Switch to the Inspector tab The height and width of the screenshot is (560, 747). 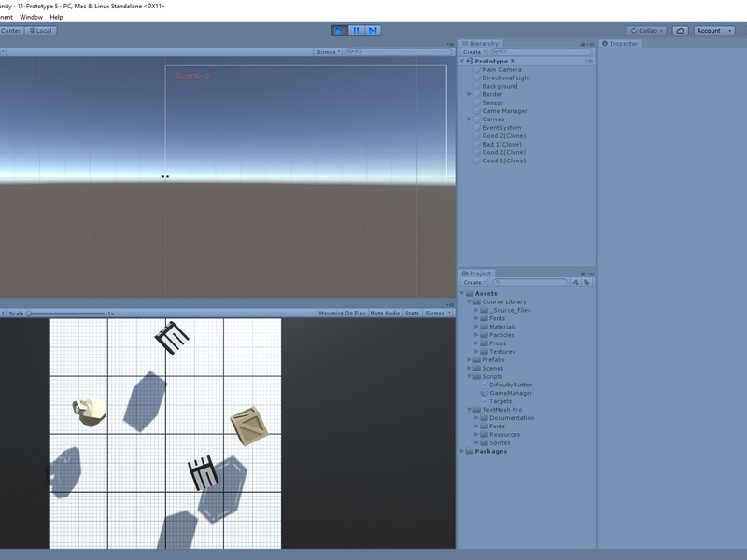pyautogui.click(x=622, y=44)
